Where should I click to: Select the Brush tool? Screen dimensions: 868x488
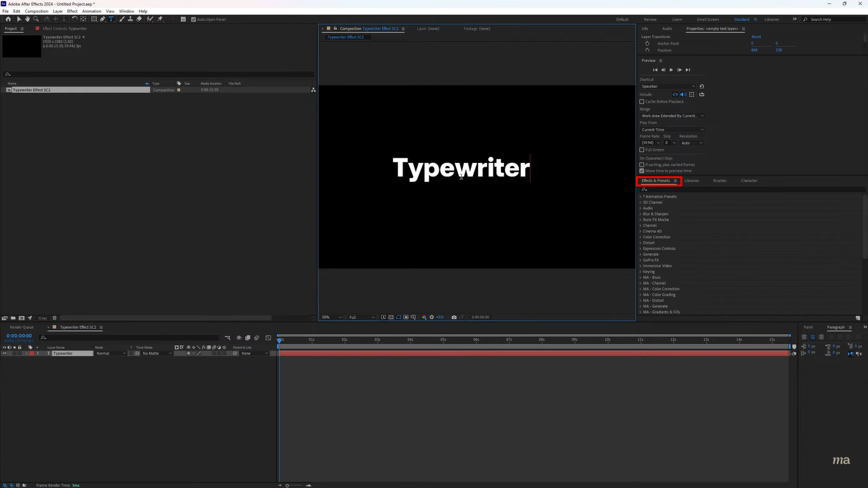tap(122, 19)
